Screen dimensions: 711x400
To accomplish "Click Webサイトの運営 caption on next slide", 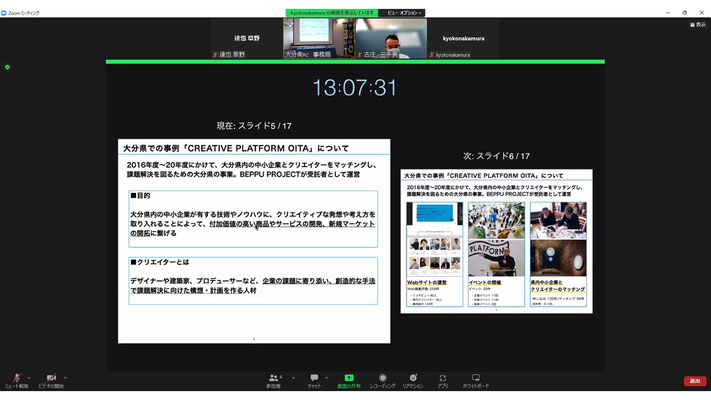I will coord(427,283).
